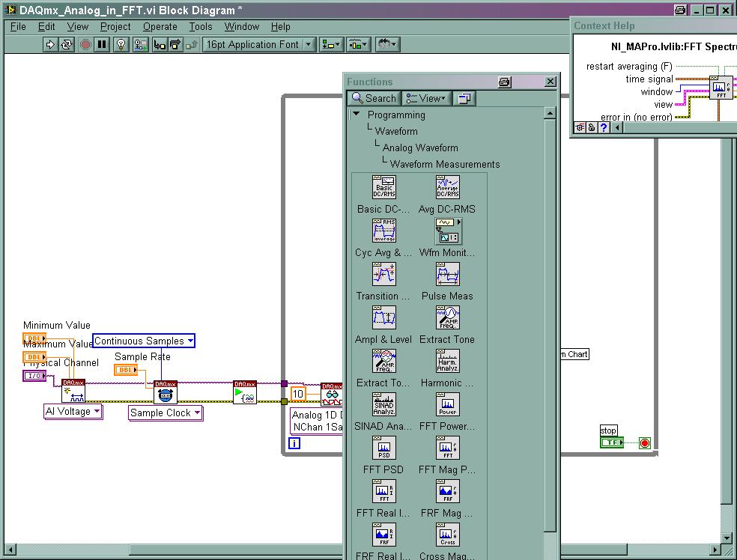This screenshot has width=737, height=560.
Task: Click the Run arrow in the toolbar
Action: coord(49,45)
